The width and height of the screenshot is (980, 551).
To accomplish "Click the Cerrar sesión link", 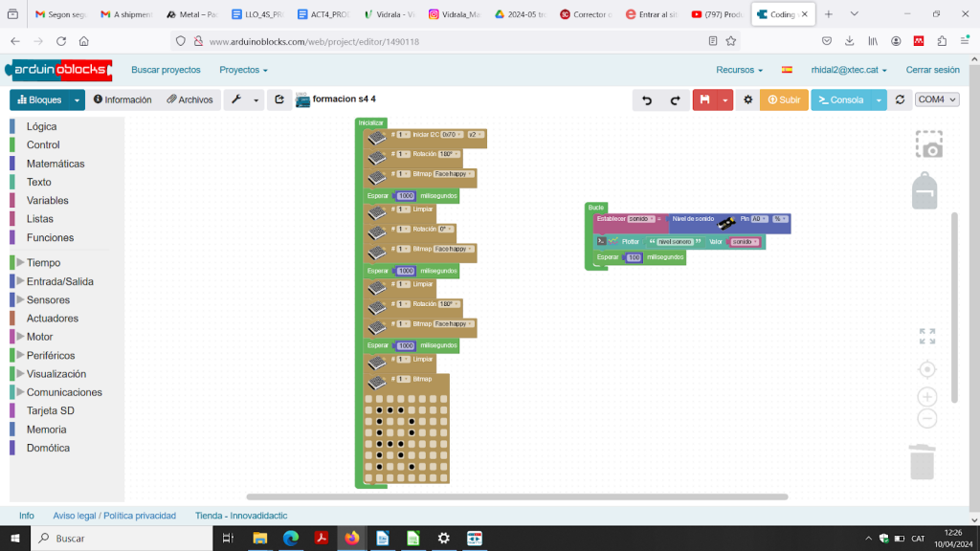I will pos(932,70).
